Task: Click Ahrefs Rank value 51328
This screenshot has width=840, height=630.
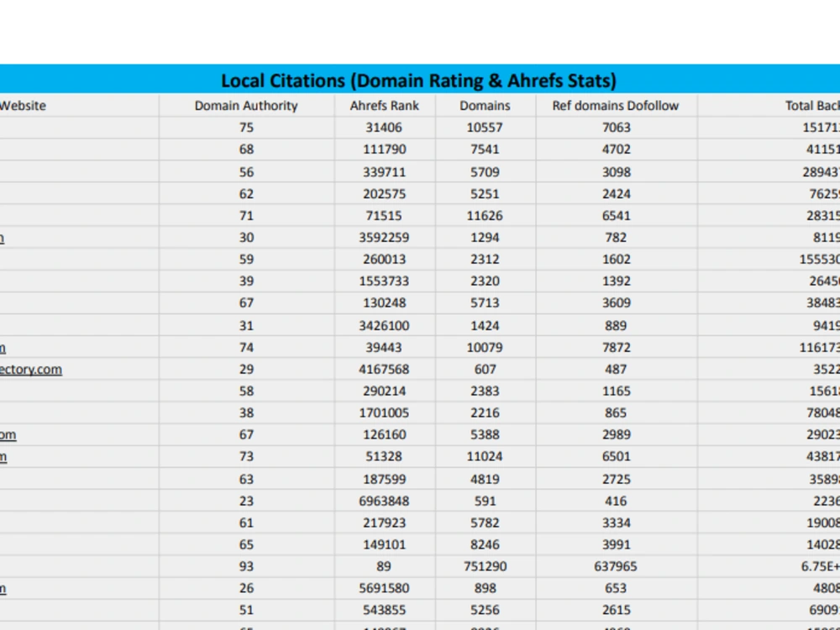Action: coord(384,456)
